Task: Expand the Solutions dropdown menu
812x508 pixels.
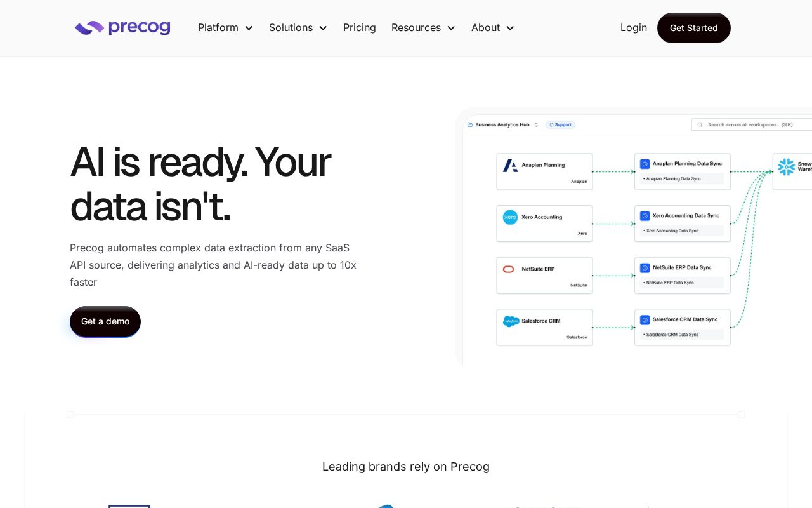Action: coord(298,28)
